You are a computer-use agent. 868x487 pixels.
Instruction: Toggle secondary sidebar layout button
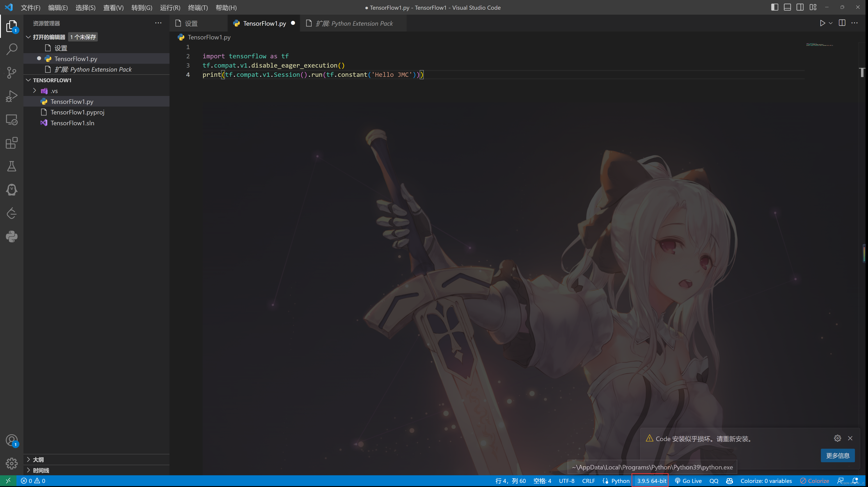click(x=800, y=7)
